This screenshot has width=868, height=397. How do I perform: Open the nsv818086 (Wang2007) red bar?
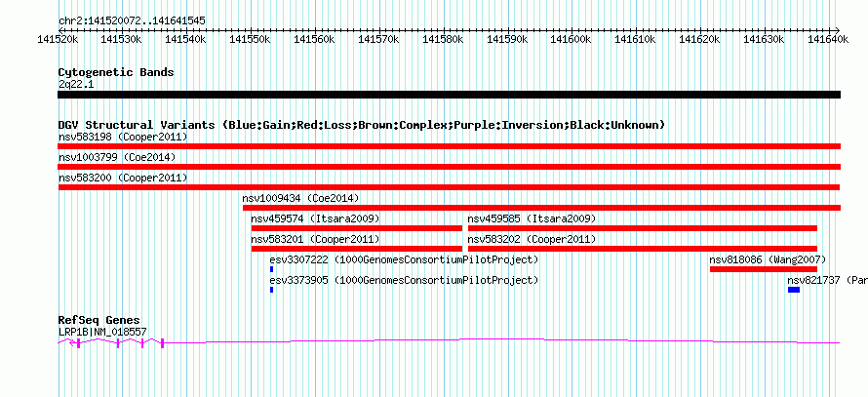pyautogui.click(x=764, y=269)
